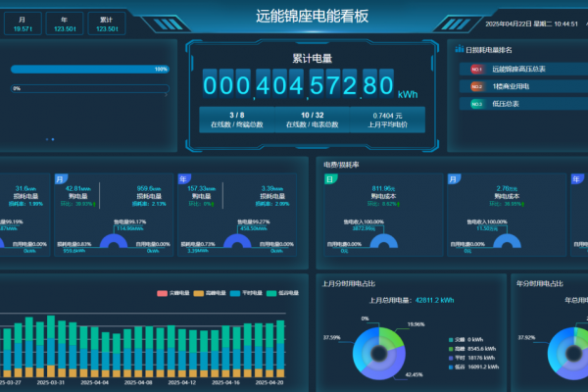Open 低压总表 ranking entry
Viewport: 588px width, 392px height.
click(x=506, y=104)
